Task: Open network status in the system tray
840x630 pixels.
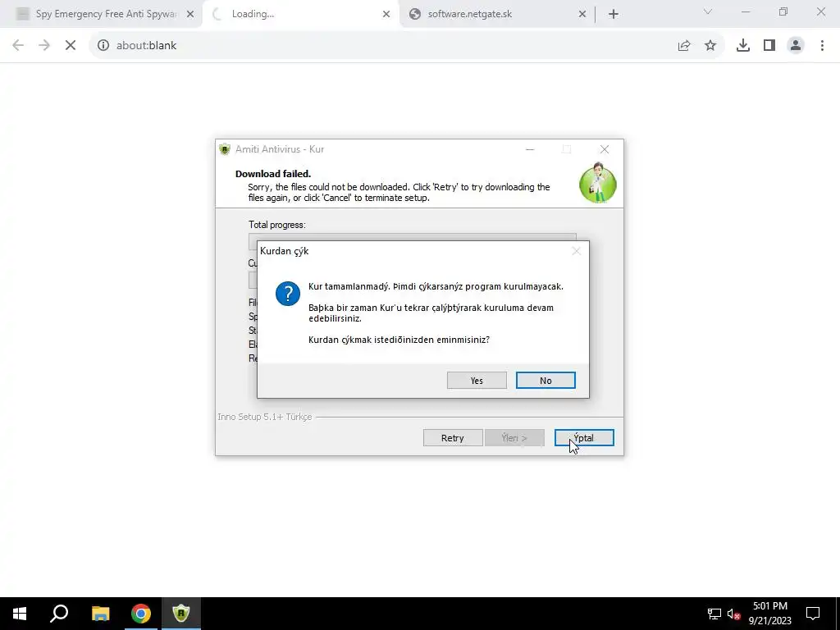Action: 714,614
